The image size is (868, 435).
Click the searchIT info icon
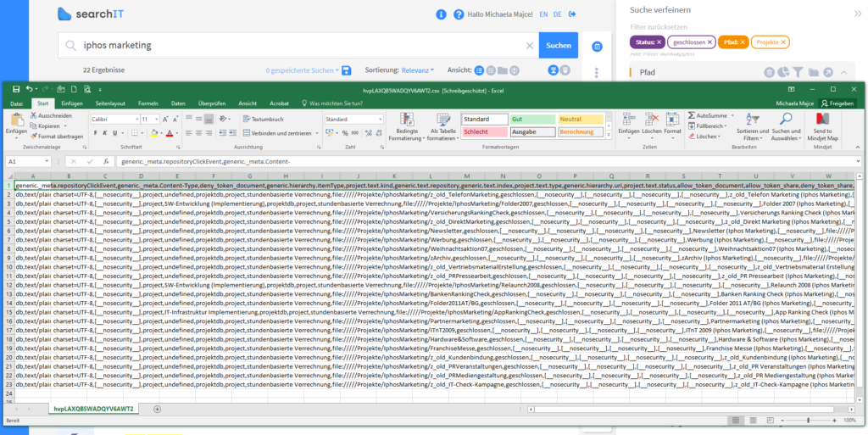[x=441, y=14]
